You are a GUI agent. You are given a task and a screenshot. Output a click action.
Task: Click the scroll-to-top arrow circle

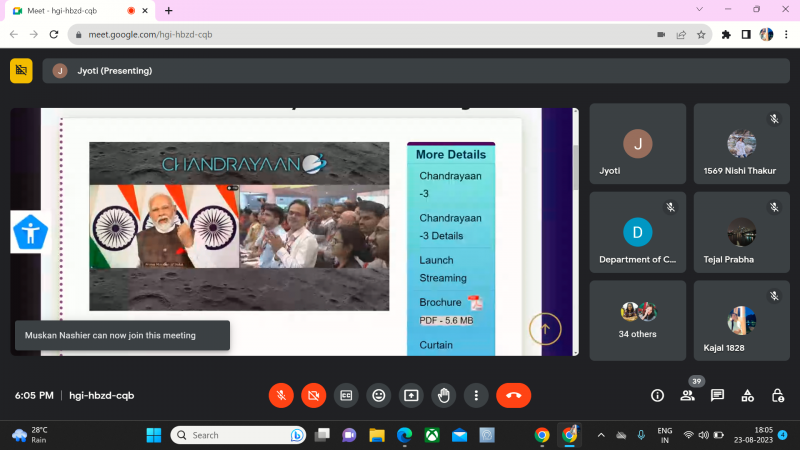click(x=545, y=329)
